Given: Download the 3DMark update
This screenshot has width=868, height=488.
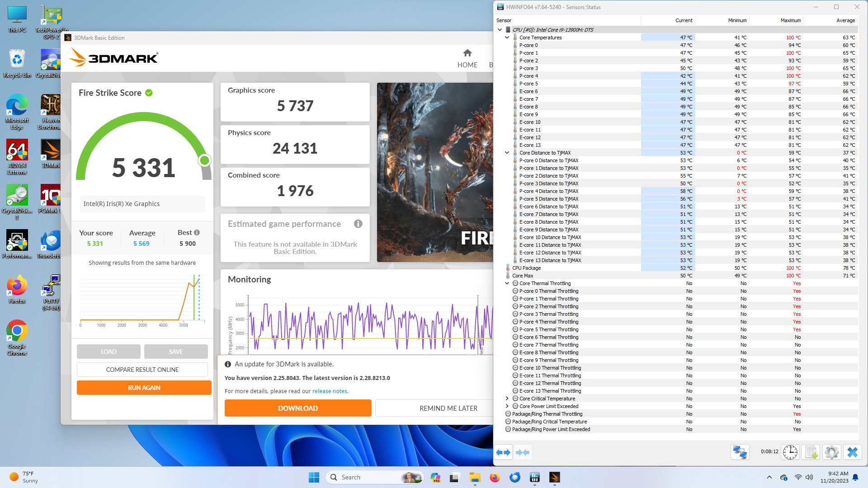Looking at the screenshot, I should [x=298, y=408].
